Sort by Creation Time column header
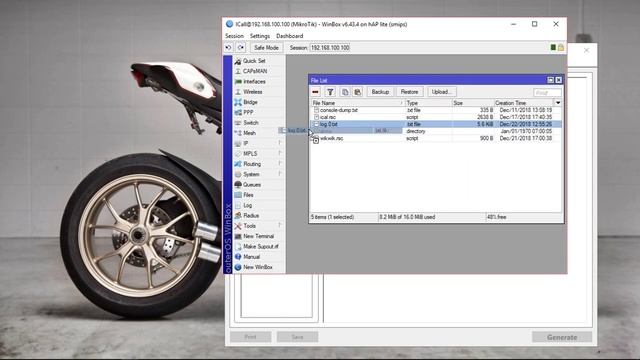The width and height of the screenshot is (640, 360). pyautogui.click(x=524, y=103)
